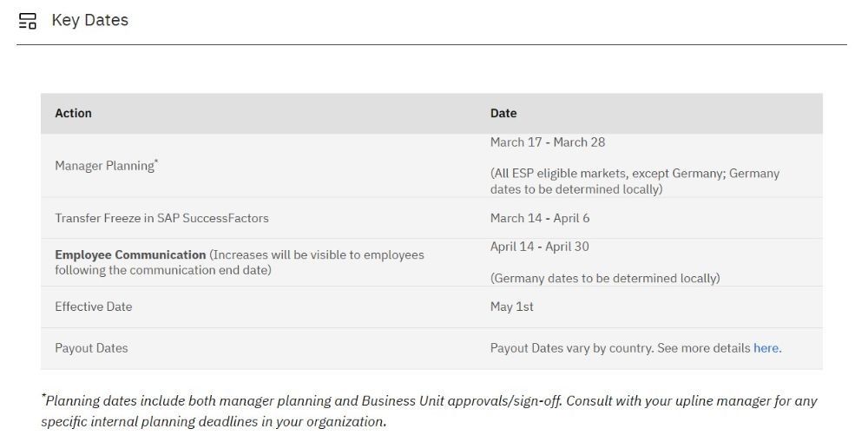Click the Key Dates heading
The image size is (868, 442).
[89, 20]
